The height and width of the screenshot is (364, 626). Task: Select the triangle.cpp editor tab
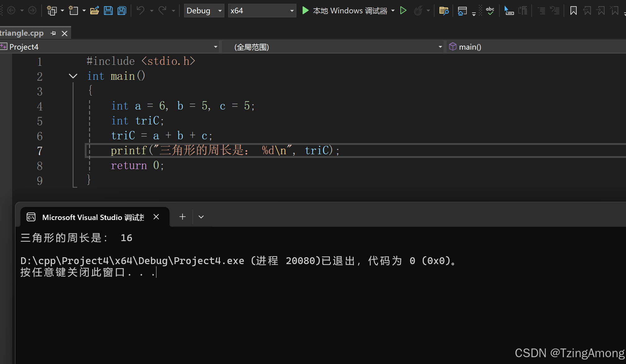[x=22, y=33]
